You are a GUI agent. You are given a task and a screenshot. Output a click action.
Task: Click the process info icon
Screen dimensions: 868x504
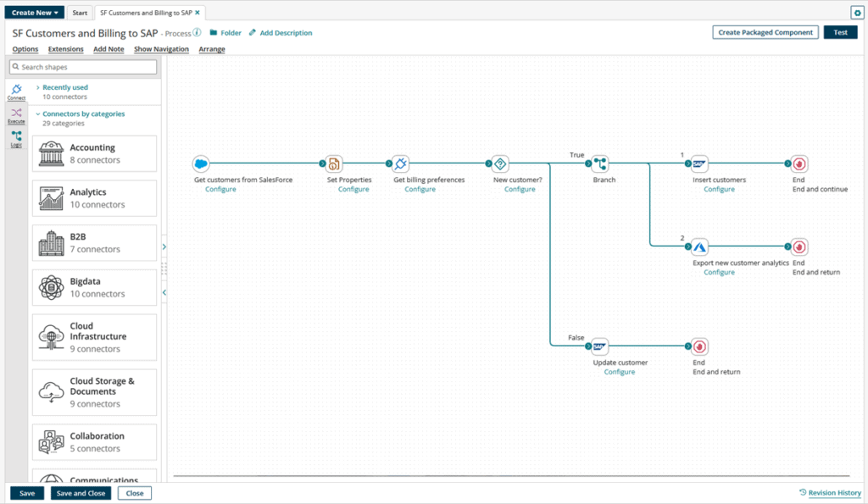click(x=197, y=33)
